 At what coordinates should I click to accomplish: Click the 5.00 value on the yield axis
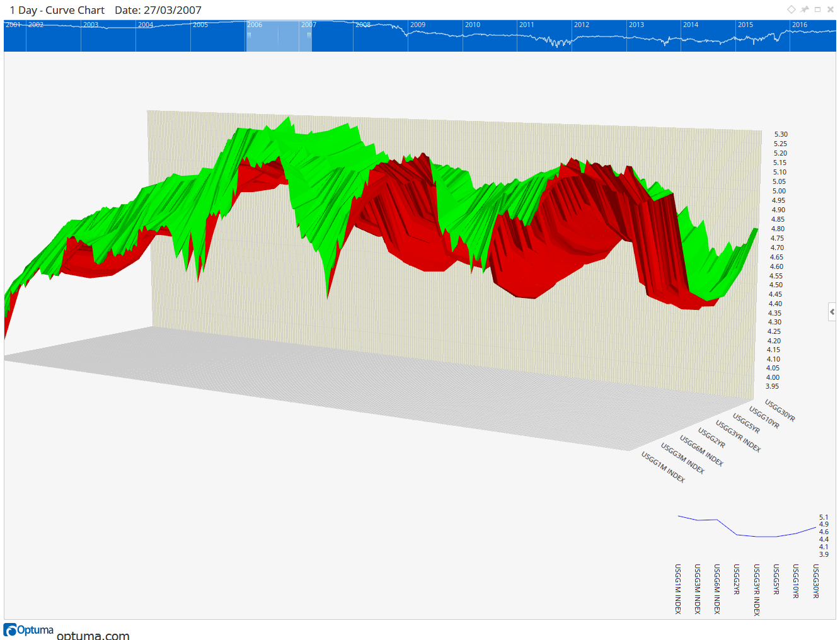pos(779,191)
